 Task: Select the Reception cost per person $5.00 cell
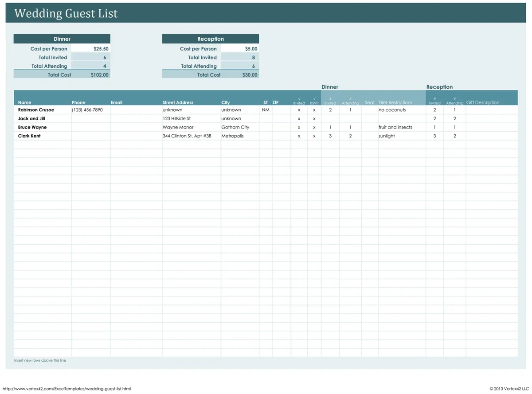coord(240,49)
